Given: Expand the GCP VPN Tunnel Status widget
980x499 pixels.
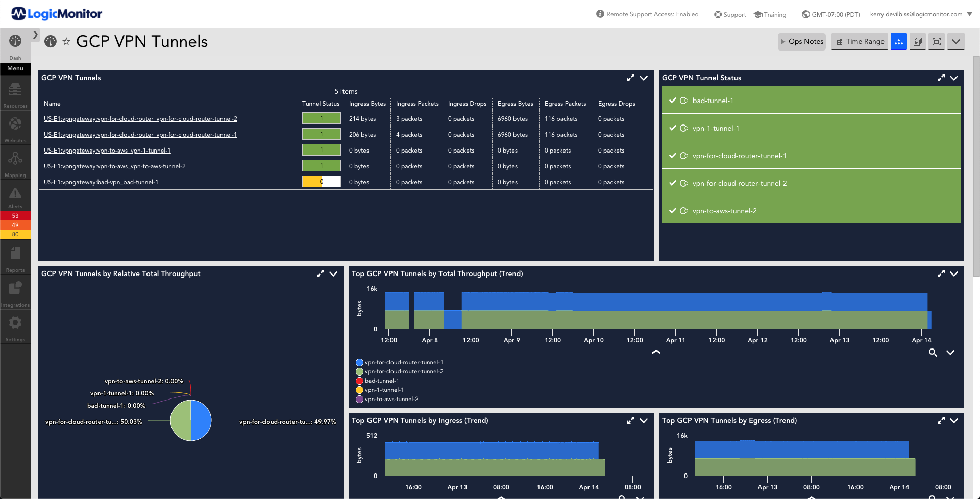Looking at the screenshot, I should point(941,78).
